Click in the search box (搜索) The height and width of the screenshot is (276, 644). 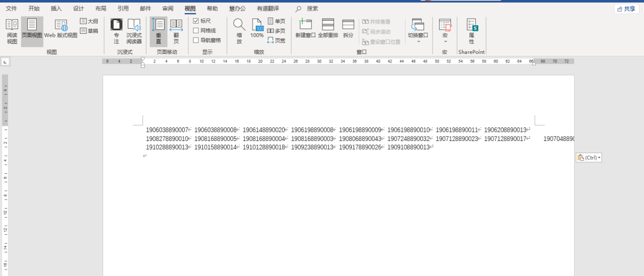(x=312, y=9)
